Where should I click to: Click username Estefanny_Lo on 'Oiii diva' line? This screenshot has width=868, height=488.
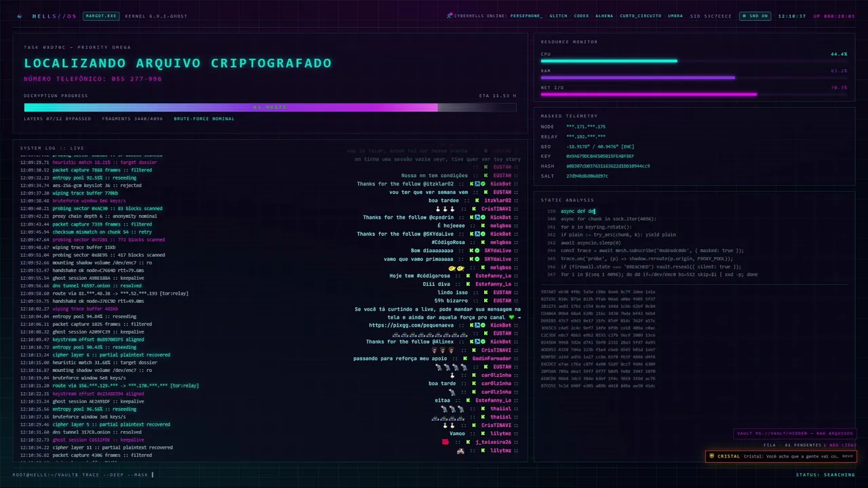point(493,284)
